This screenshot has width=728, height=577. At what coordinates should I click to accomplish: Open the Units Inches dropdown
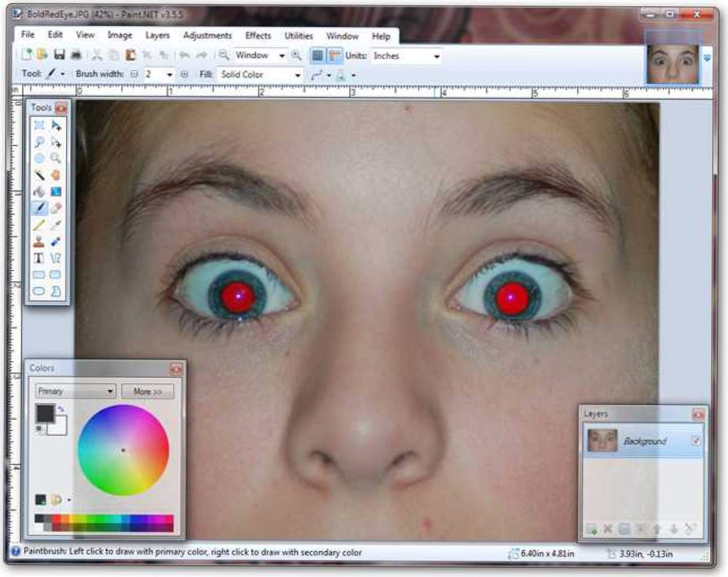[x=406, y=56]
